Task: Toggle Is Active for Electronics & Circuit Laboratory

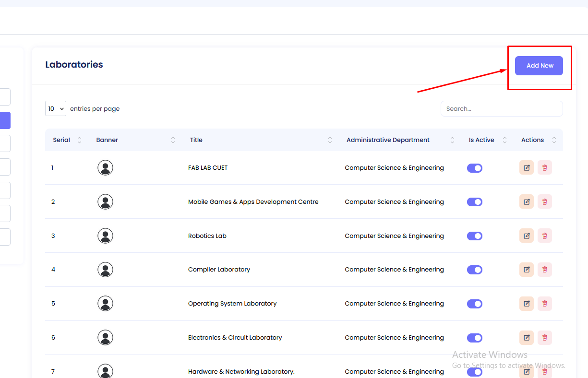Action: pos(474,338)
